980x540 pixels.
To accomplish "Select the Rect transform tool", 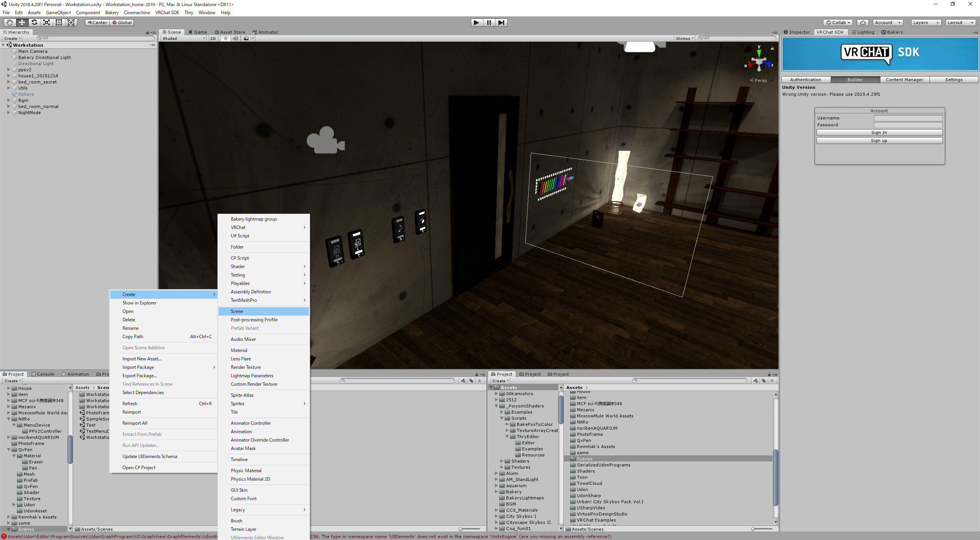I will click(x=59, y=22).
